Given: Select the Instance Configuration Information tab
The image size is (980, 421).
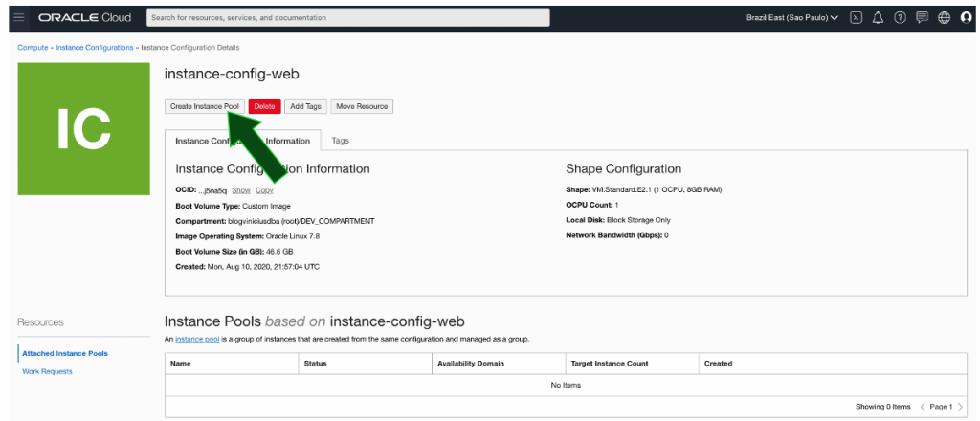Looking at the screenshot, I should [x=242, y=141].
